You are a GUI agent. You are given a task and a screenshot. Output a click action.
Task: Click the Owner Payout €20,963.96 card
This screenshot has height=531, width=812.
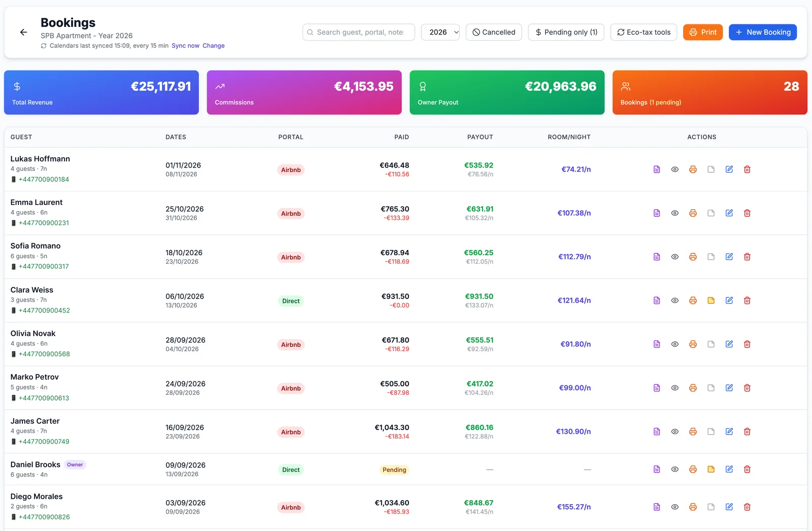pos(507,92)
